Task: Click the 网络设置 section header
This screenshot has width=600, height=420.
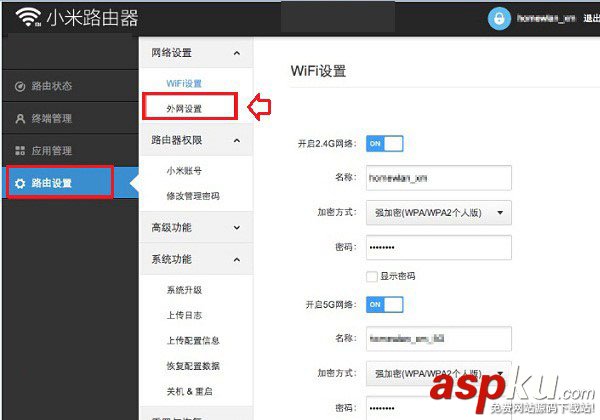Action: point(196,53)
